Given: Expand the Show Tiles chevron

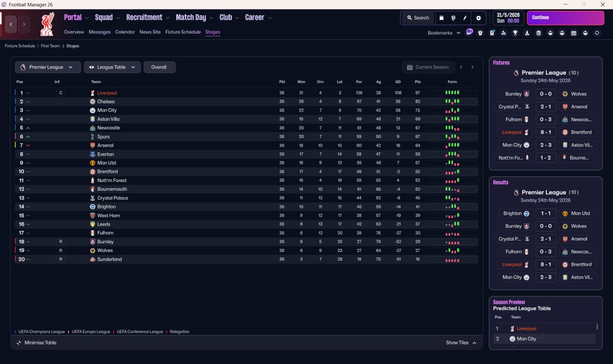Looking at the screenshot, I should pos(474,343).
